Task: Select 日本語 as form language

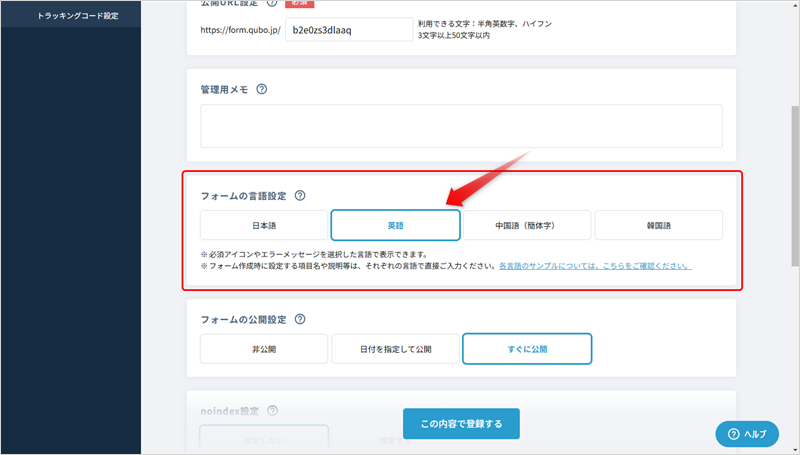Action: coord(264,226)
